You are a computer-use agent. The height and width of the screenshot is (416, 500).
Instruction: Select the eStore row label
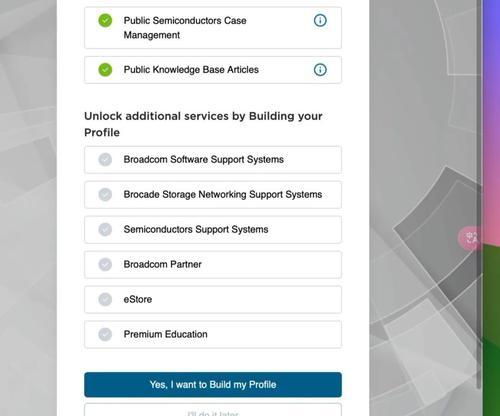138,299
